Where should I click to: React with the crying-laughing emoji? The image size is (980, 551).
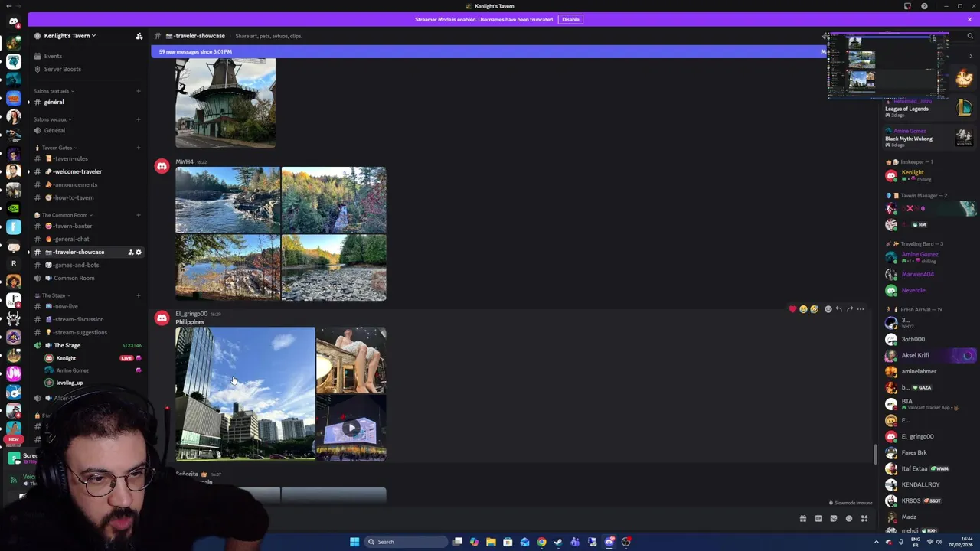[803, 309]
